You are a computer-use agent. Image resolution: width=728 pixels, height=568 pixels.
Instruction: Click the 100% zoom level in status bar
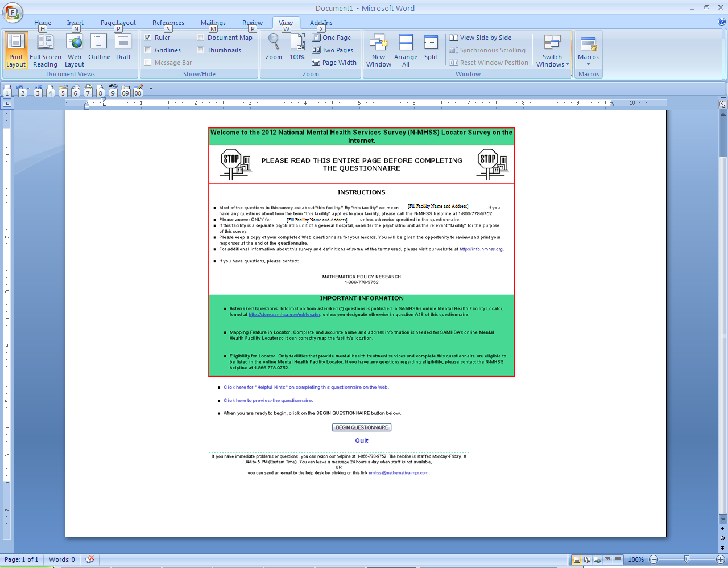pos(636,559)
